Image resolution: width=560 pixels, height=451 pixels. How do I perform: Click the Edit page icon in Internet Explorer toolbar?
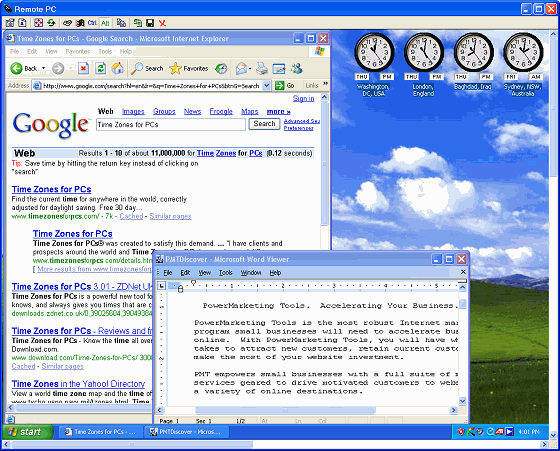pyautogui.click(x=279, y=68)
